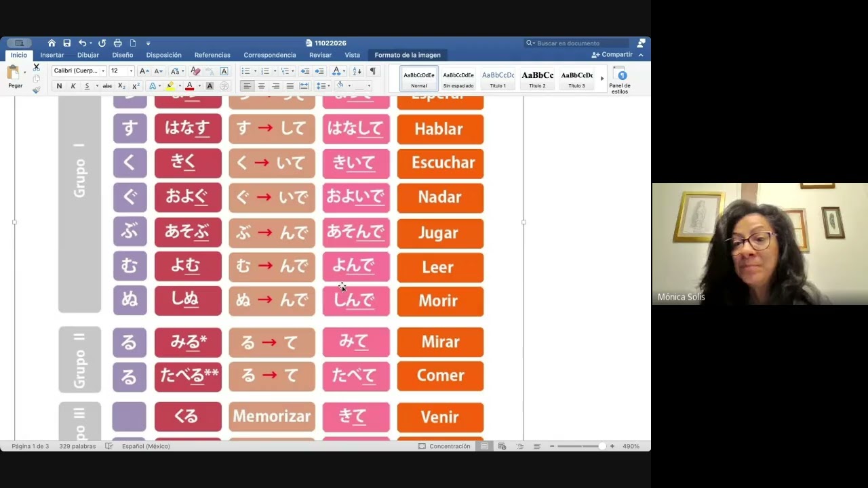Enable Concentración focus mode

[444, 446]
